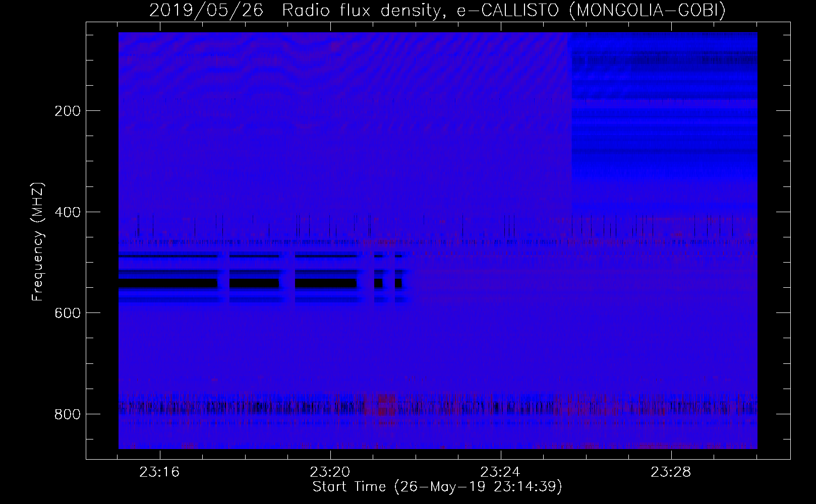Click the 400 frequency tick label
The width and height of the screenshot is (816, 504).
(x=67, y=212)
